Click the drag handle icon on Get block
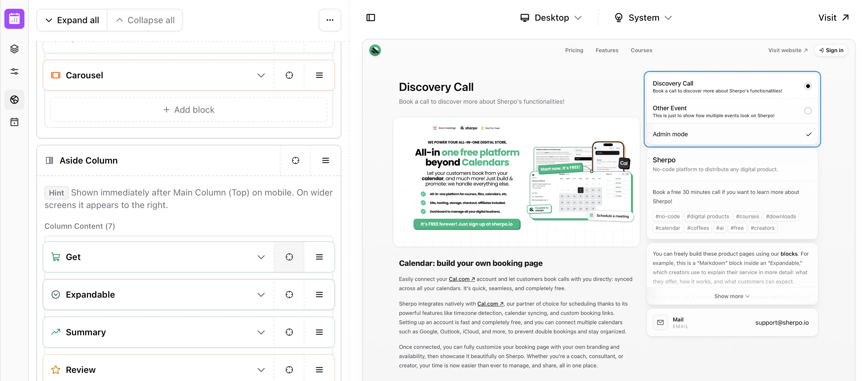The height and width of the screenshot is (381, 868). point(319,257)
